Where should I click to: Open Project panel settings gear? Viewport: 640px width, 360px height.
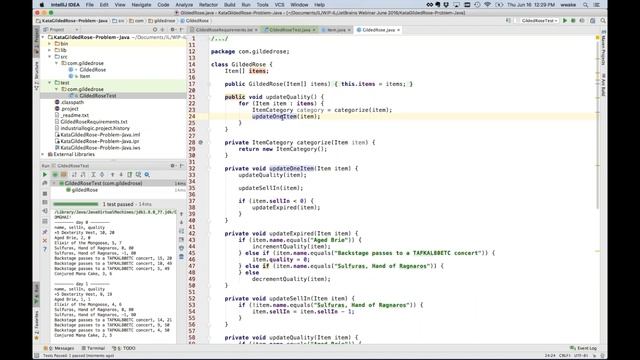[173, 30]
